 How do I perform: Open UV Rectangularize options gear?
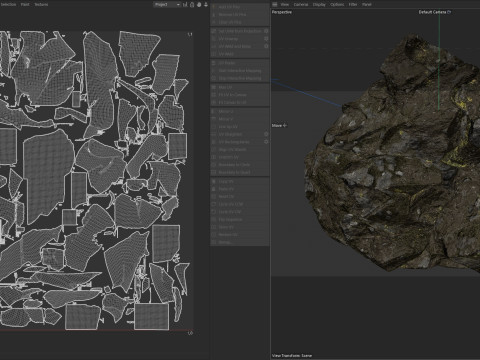(x=266, y=142)
